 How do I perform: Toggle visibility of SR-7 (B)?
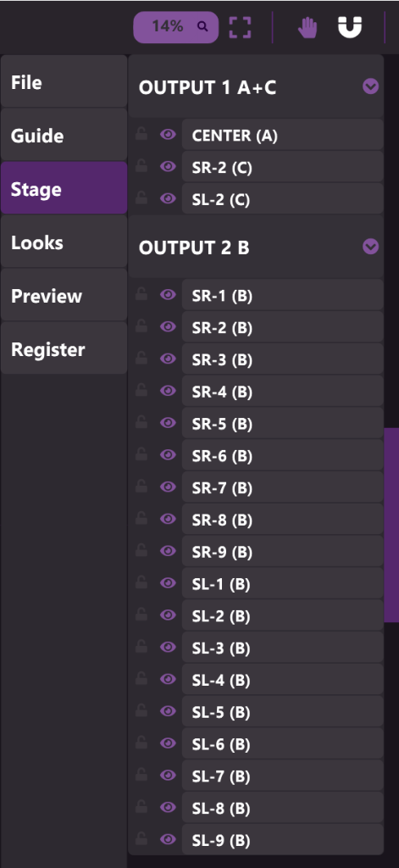pyautogui.click(x=168, y=487)
